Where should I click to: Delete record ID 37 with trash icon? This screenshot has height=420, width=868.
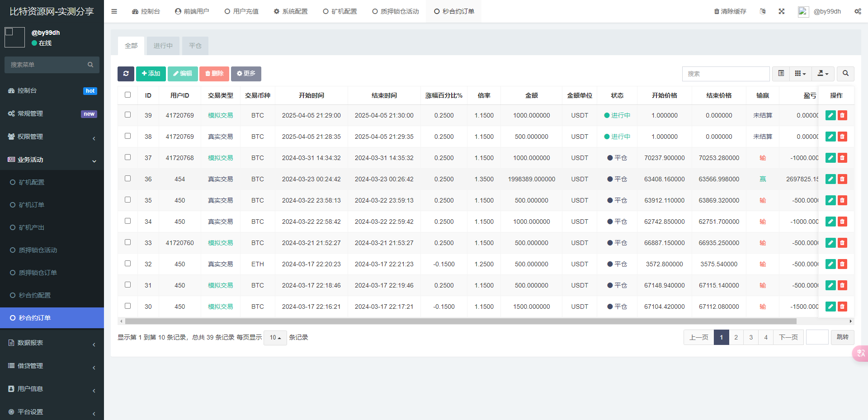(842, 158)
